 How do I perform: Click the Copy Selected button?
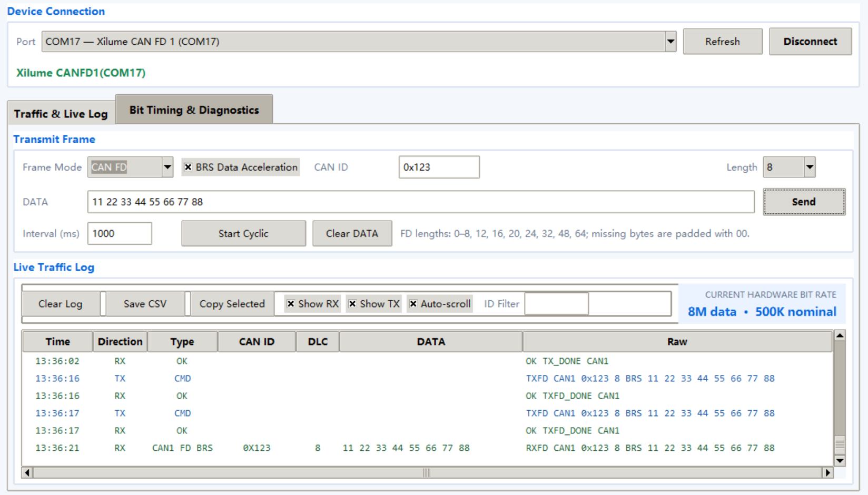[x=232, y=304]
